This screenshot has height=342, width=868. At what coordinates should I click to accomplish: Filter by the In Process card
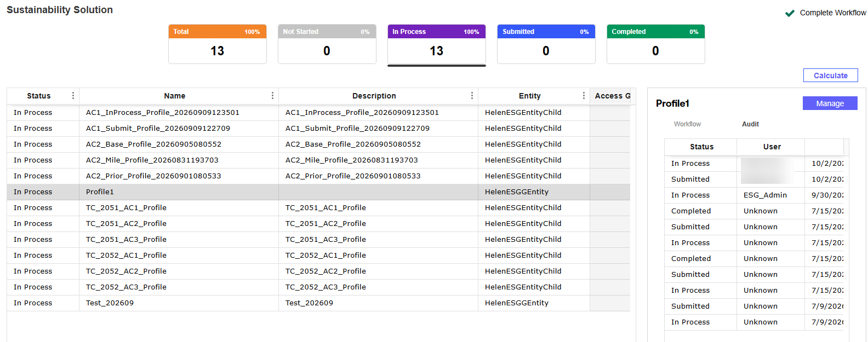(x=437, y=44)
